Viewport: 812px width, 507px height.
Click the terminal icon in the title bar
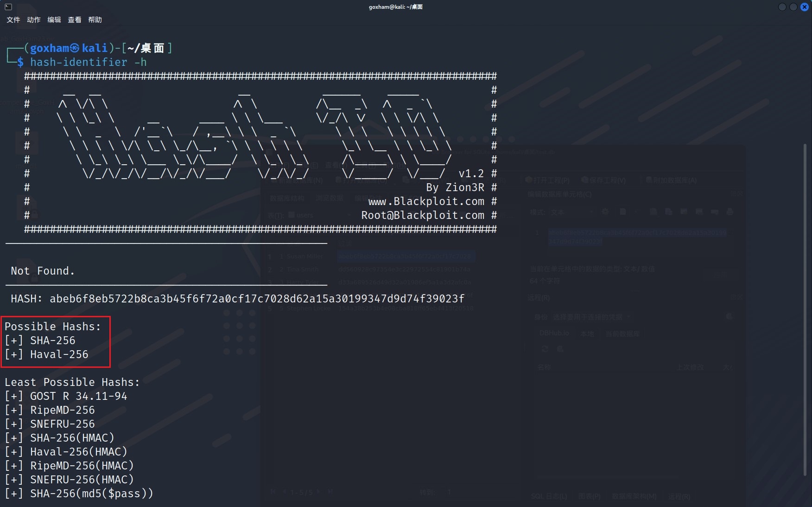[8, 6]
